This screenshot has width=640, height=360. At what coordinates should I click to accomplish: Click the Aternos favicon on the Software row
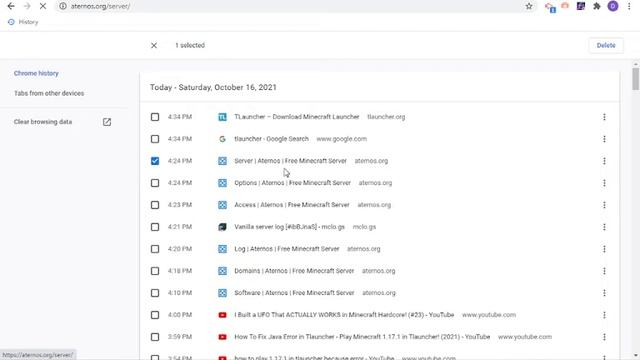222,293
